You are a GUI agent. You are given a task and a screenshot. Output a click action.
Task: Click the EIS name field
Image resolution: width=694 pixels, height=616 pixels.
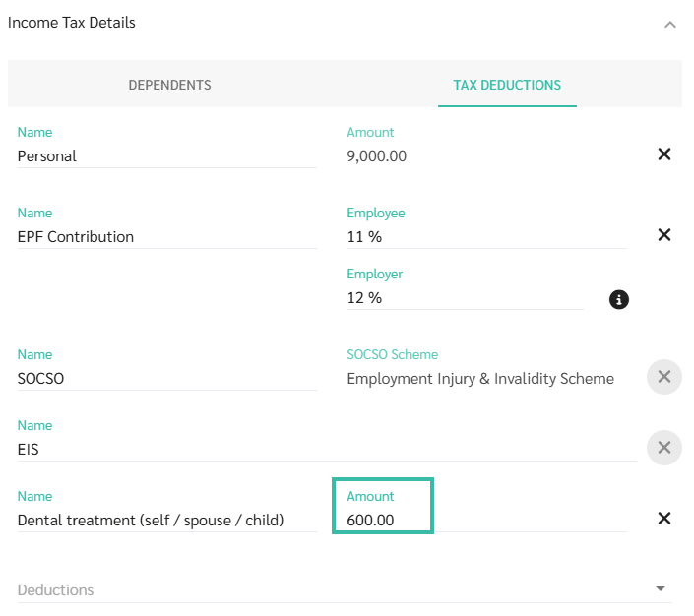click(325, 449)
